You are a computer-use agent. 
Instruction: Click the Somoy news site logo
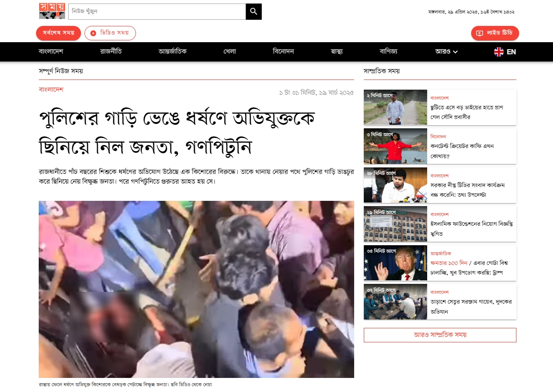(x=52, y=11)
